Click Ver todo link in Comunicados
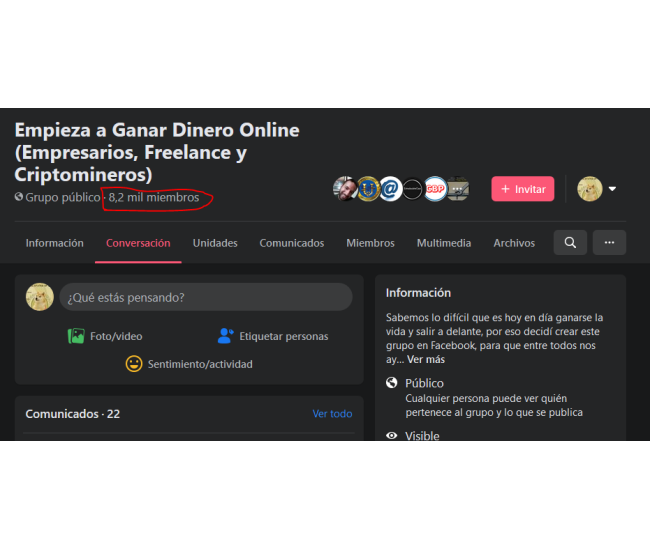This screenshot has height=550, width=650. [x=332, y=414]
